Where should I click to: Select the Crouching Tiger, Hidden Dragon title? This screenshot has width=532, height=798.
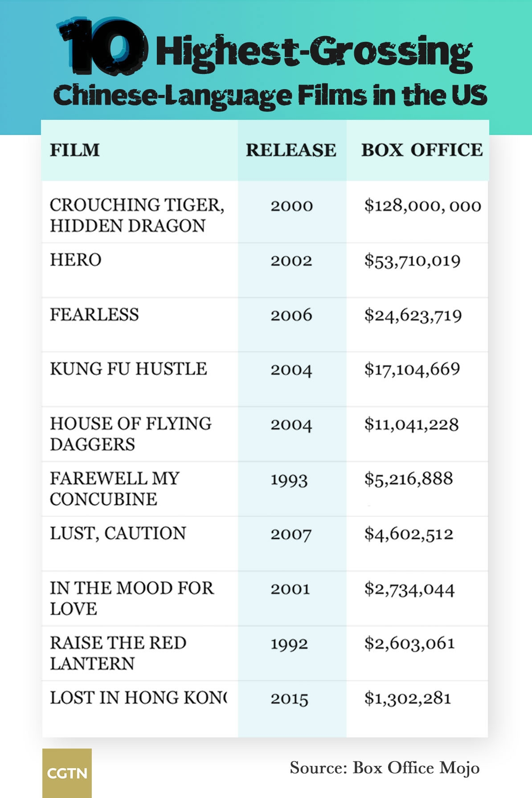[x=136, y=215]
